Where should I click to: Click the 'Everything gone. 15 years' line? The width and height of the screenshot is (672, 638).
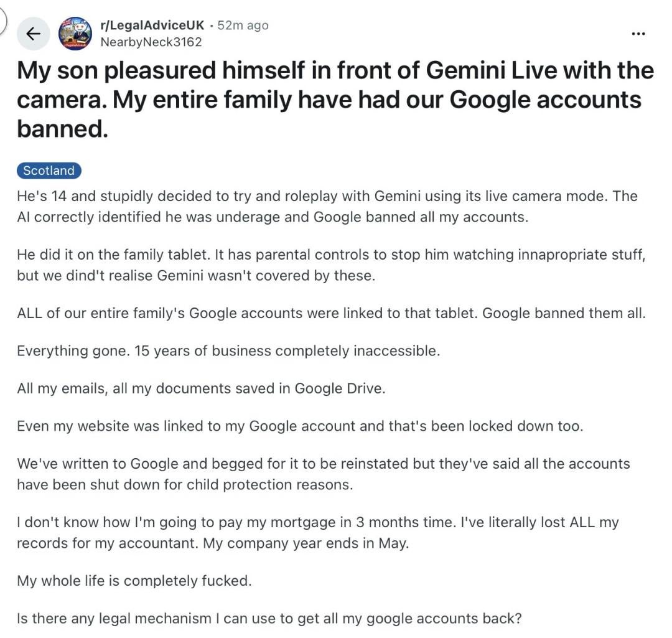pyautogui.click(x=228, y=351)
